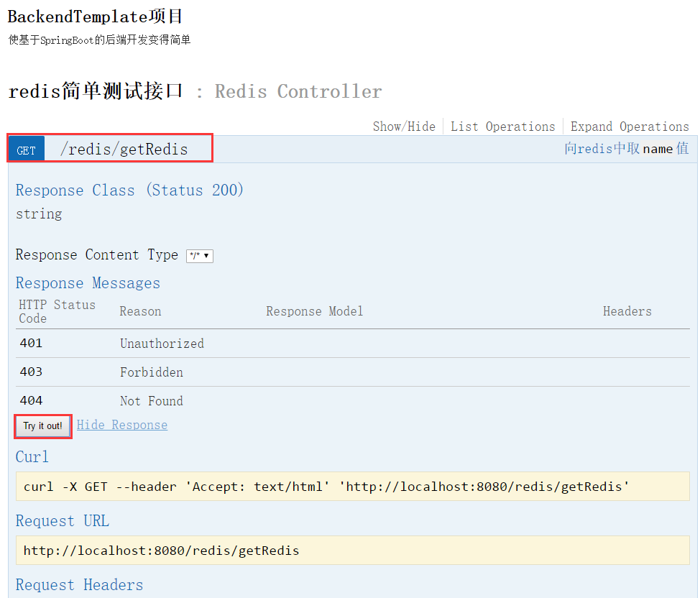Click the Response Content Type label
700x598 pixels.
(97, 254)
